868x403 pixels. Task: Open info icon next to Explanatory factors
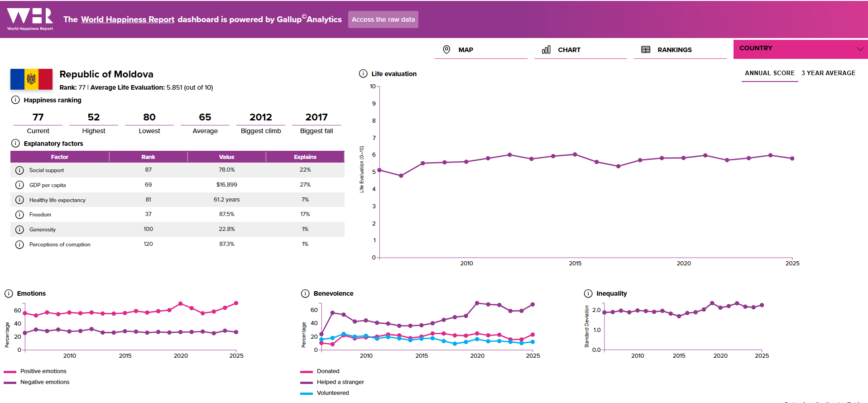(x=15, y=144)
